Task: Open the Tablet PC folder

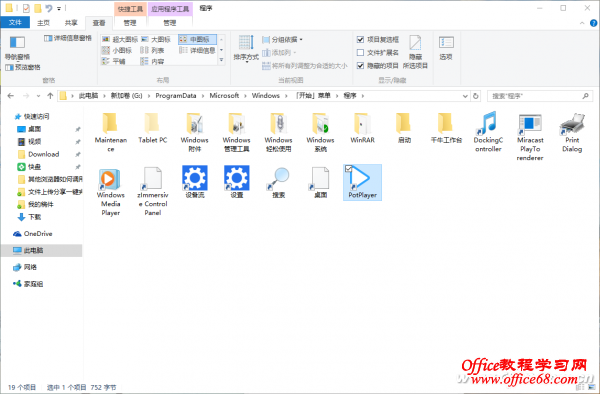Action: (152, 128)
